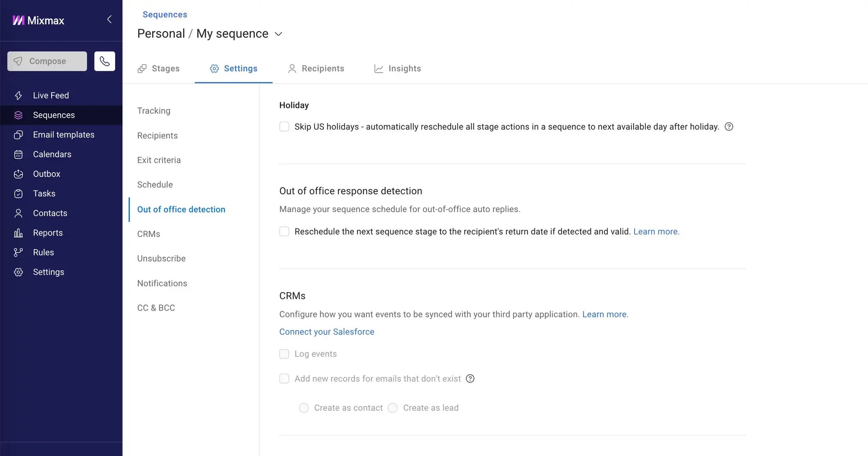The image size is (868, 456).
Task: Enable the Skip US holidays checkbox
Action: click(284, 127)
